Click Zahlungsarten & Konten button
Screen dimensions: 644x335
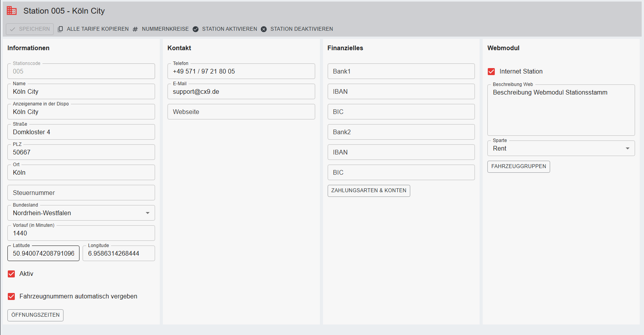[369, 191]
